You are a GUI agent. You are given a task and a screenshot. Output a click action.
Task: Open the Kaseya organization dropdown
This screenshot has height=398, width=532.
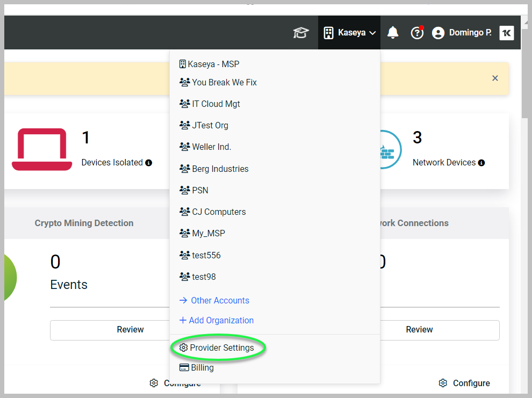click(349, 33)
